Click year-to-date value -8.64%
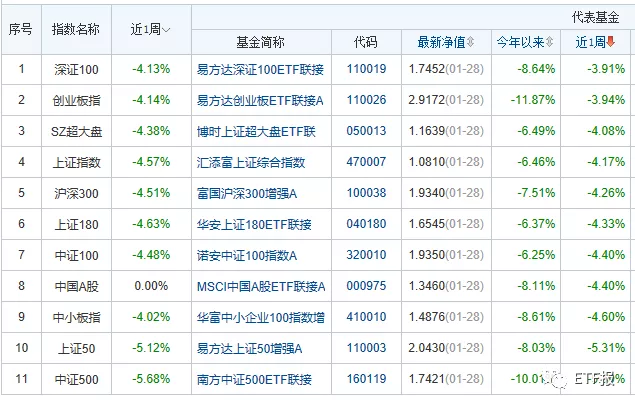 point(536,69)
